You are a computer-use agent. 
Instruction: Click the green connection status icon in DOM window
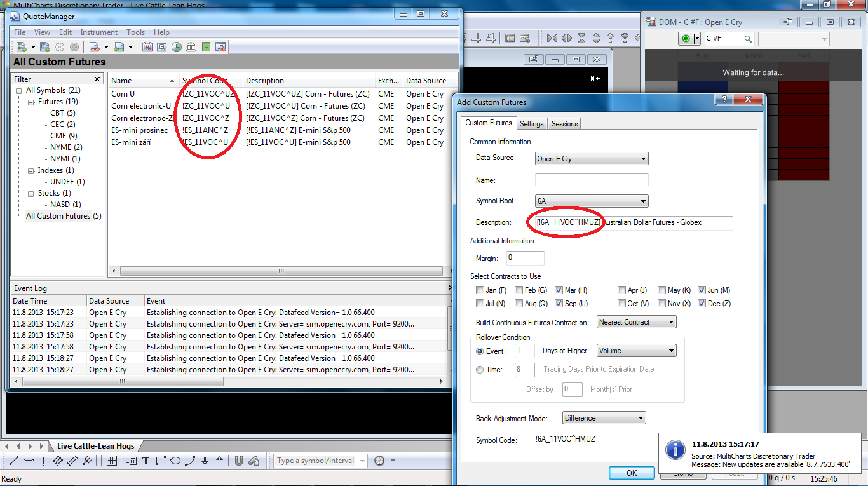(686, 39)
